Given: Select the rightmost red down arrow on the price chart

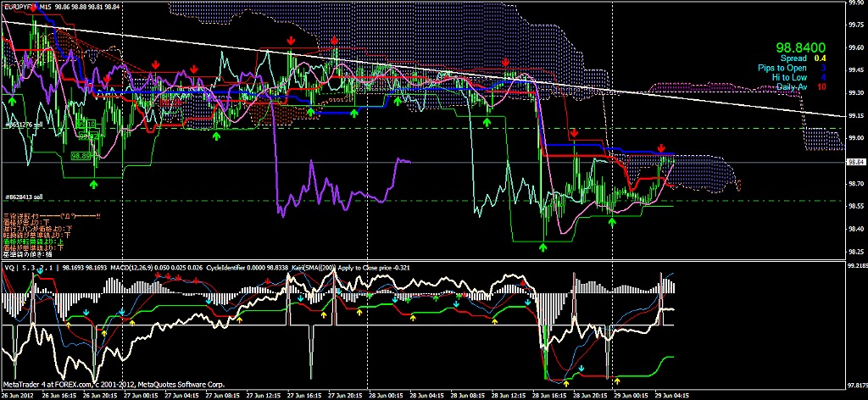Looking at the screenshot, I should (661, 148).
